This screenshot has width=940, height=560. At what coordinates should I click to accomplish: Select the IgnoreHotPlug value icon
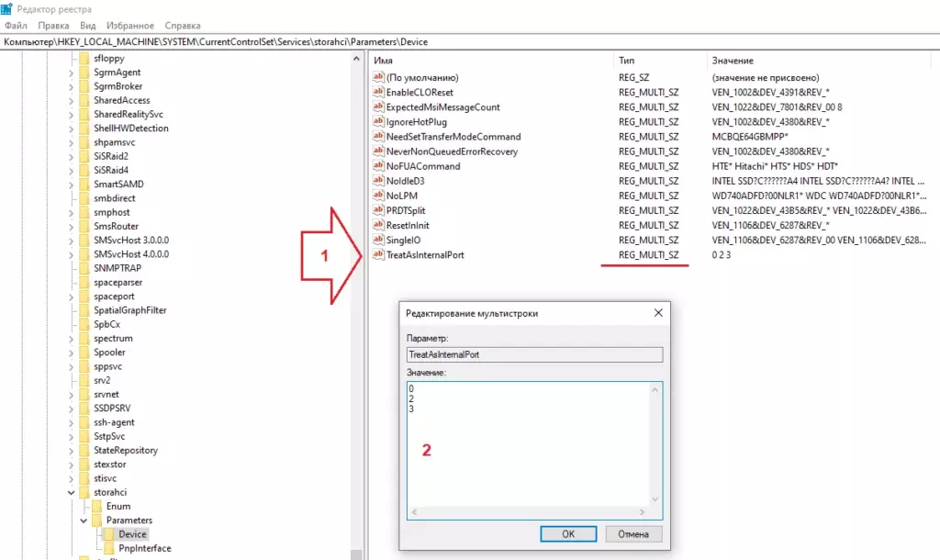point(377,122)
